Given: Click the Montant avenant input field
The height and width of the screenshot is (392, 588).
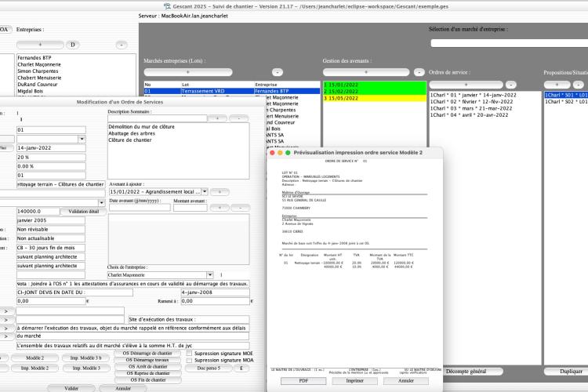Looking at the screenshot, I should coord(191,208).
